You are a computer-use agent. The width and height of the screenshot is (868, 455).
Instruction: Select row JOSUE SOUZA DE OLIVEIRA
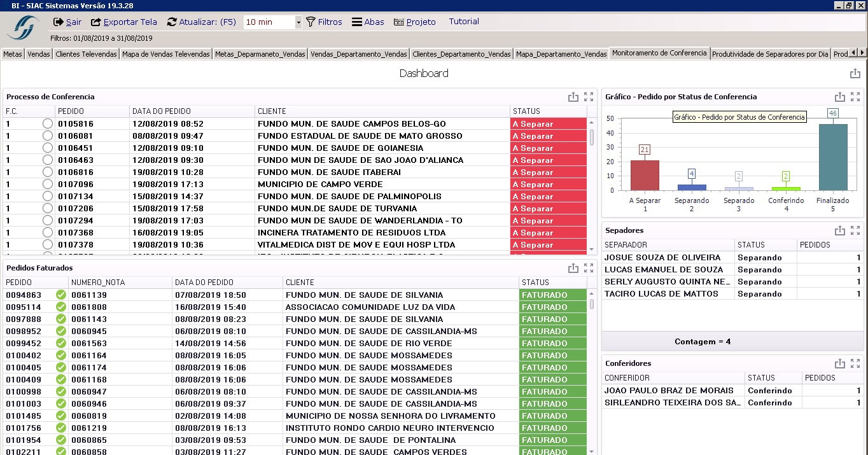coord(732,258)
